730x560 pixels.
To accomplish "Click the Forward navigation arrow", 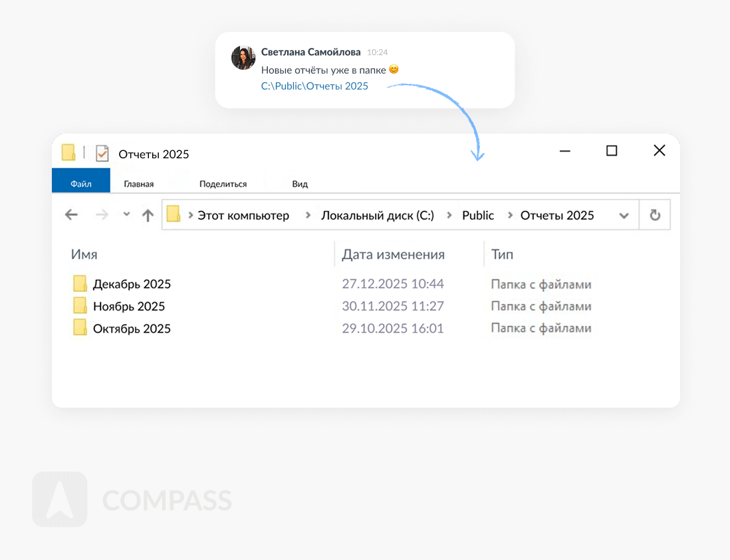I will pos(102,215).
